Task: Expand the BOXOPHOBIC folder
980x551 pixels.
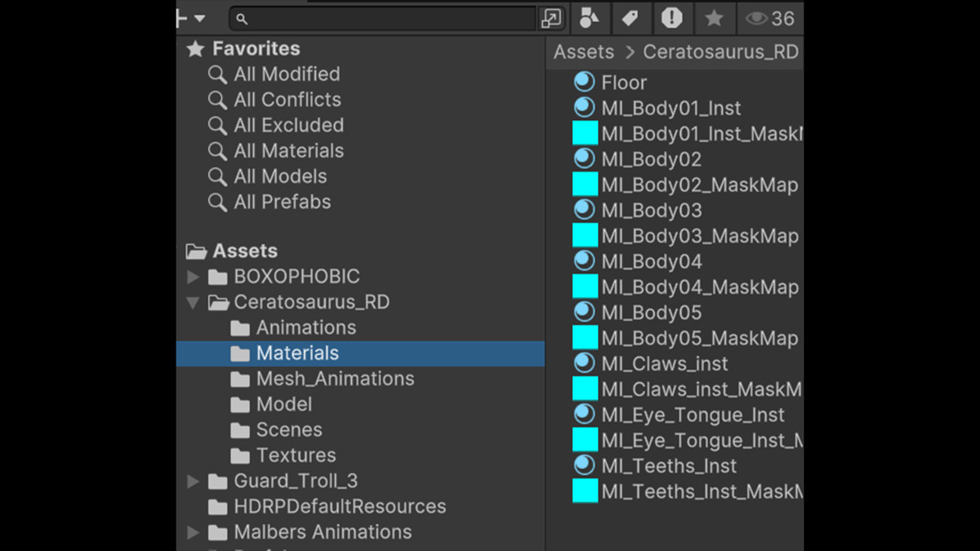Action: (194, 277)
